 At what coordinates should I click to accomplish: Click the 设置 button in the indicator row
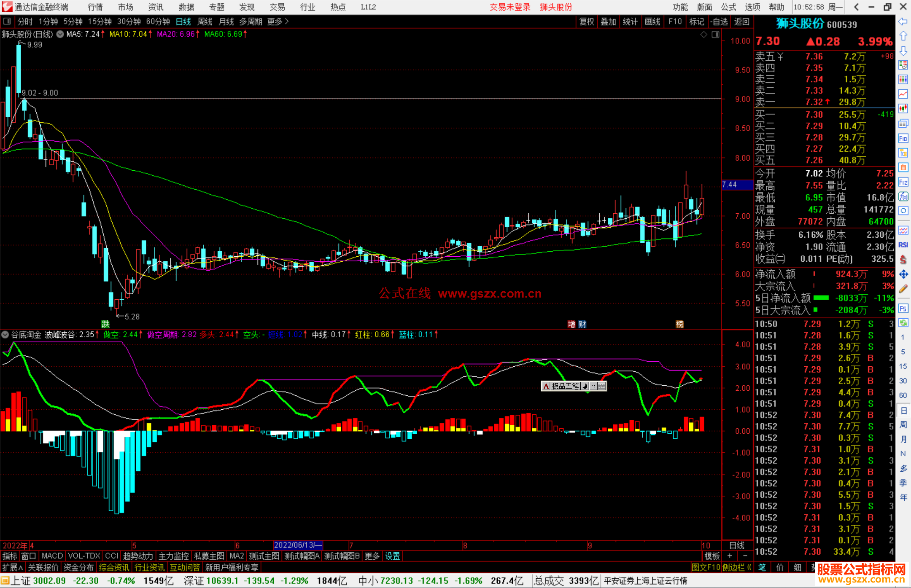pos(393,556)
